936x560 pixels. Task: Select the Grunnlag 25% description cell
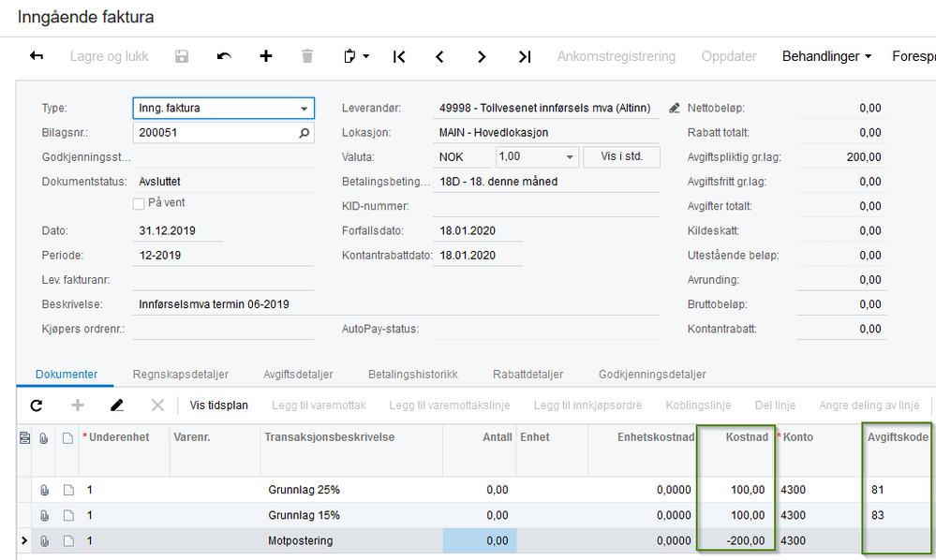coord(351,490)
